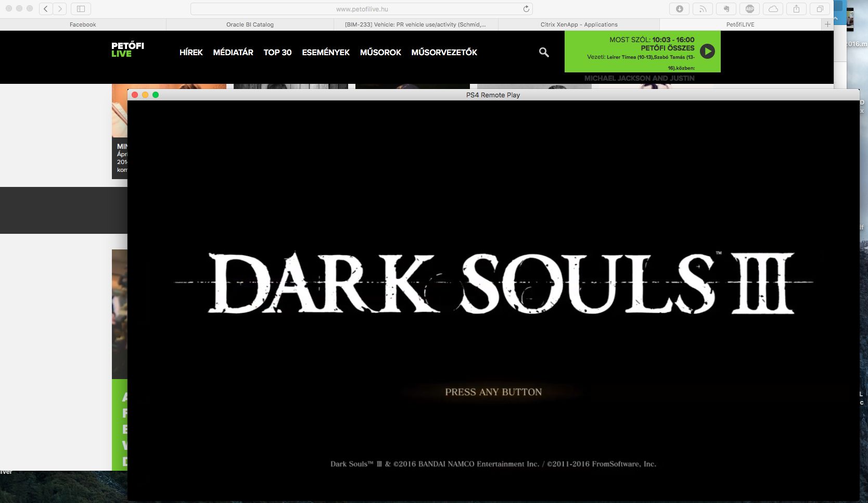
Task: Open the HÍREK menu item
Action: [x=191, y=53]
